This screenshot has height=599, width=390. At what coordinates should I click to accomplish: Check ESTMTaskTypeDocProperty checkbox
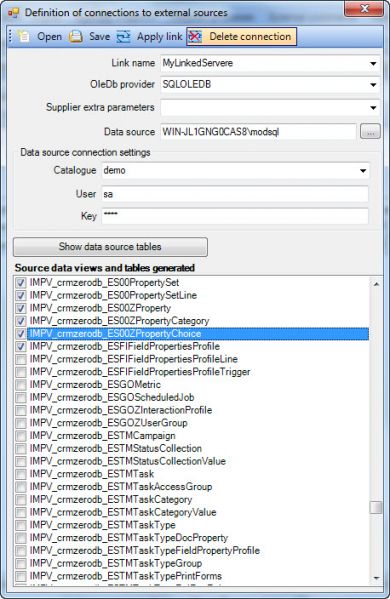21,538
